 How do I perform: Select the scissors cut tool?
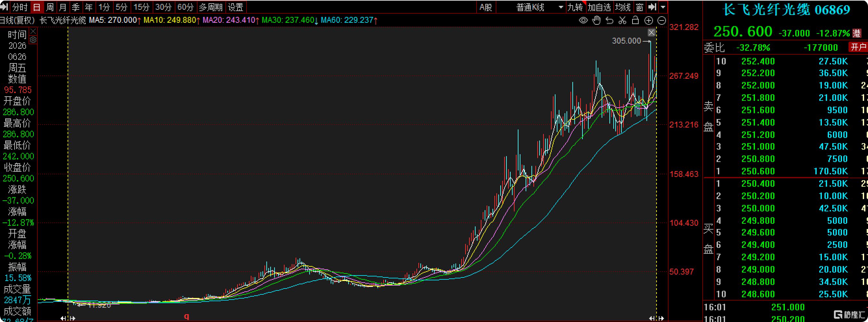tap(622, 20)
